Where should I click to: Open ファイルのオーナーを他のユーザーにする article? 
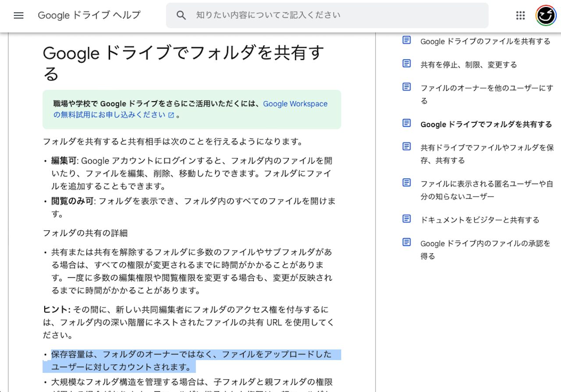(x=486, y=95)
